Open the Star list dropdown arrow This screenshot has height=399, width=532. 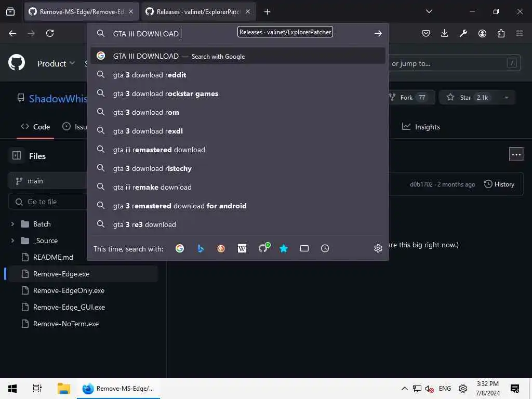pyautogui.click(x=506, y=97)
